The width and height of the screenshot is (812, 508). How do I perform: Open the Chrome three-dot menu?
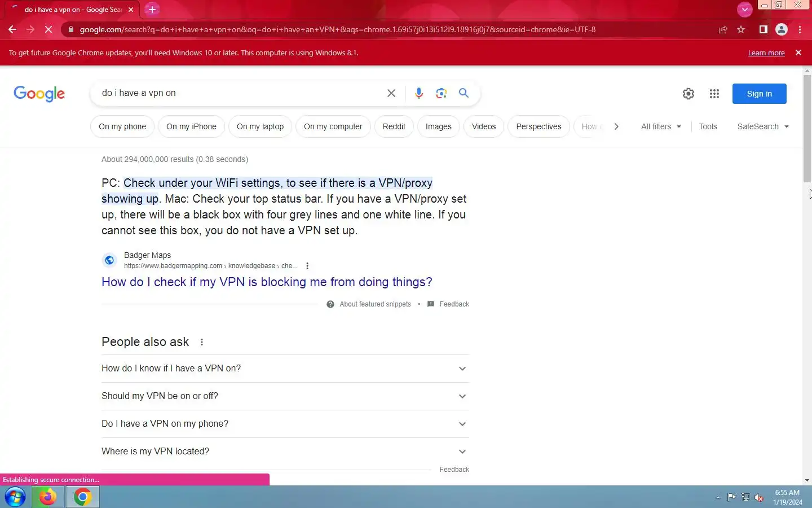tap(800, 29)
